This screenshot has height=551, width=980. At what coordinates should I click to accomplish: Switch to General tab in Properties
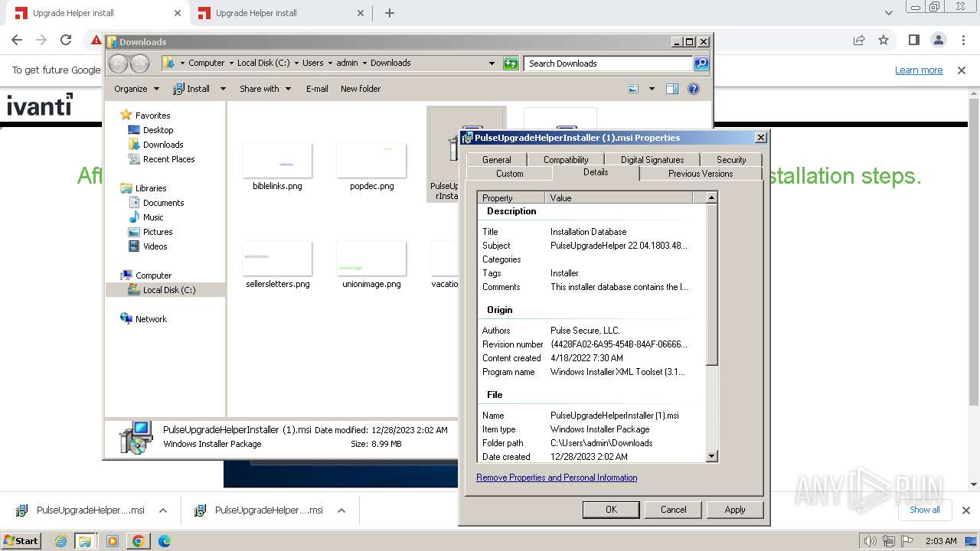[x=496, y=160]
